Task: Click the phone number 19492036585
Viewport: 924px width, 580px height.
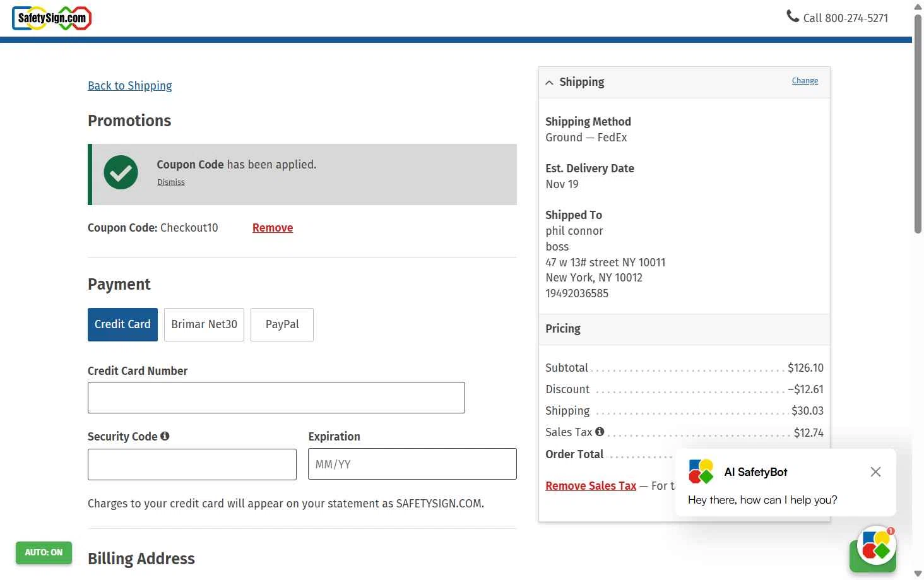Action: [x=577, y=293]
